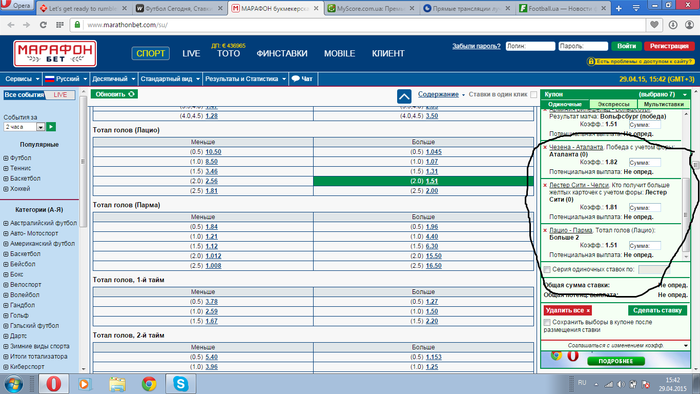Image resolution: width=700 pixels, height=394 pixels.
Task: Enable Серия одиночных ставок checkbox
Action: [547, 270]
